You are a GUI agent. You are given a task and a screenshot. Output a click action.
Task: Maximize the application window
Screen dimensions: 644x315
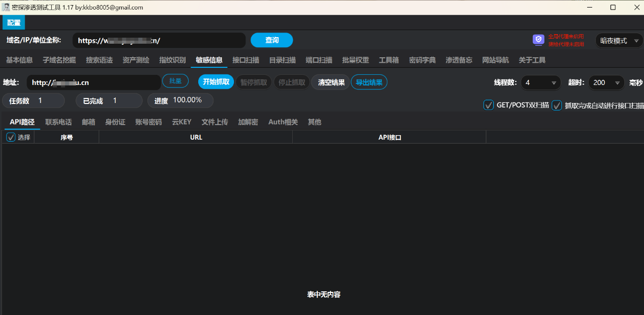tap(613, 8)
